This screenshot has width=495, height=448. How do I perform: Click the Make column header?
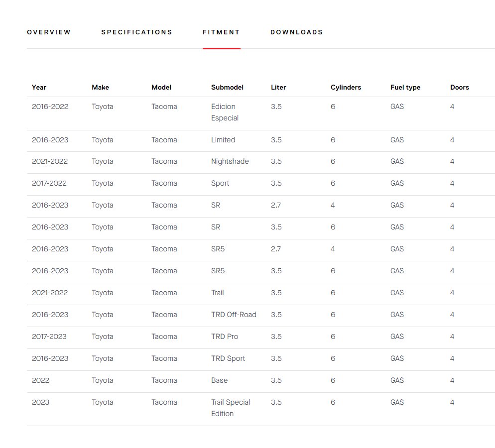[x=101, y=88]
